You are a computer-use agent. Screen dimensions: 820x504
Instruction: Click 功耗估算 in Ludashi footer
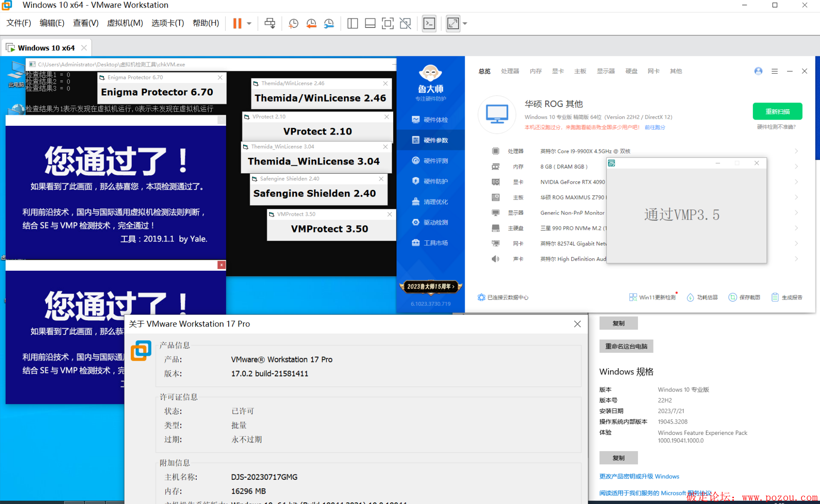coord(703,297)
